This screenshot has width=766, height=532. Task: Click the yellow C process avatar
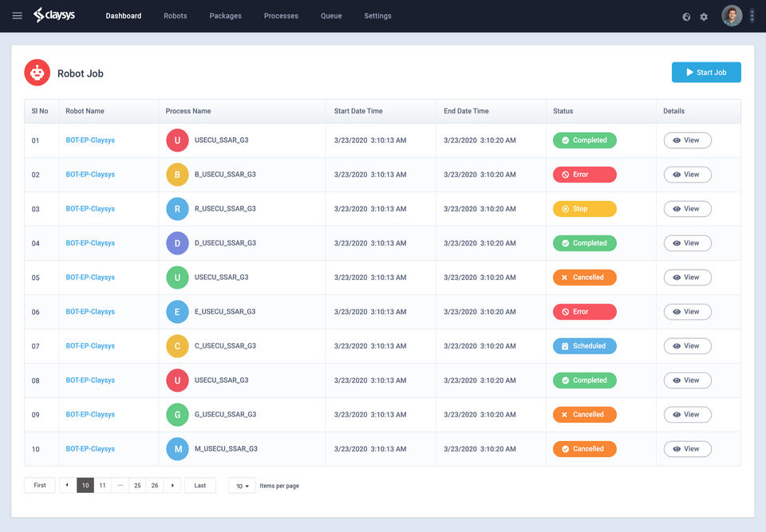[177, 346]
